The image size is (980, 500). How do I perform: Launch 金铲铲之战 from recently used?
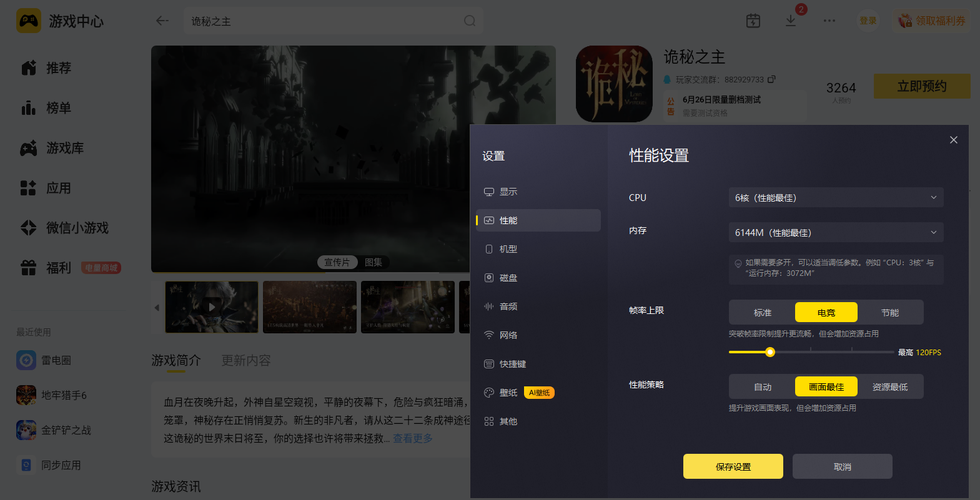[x=54, y=430]
